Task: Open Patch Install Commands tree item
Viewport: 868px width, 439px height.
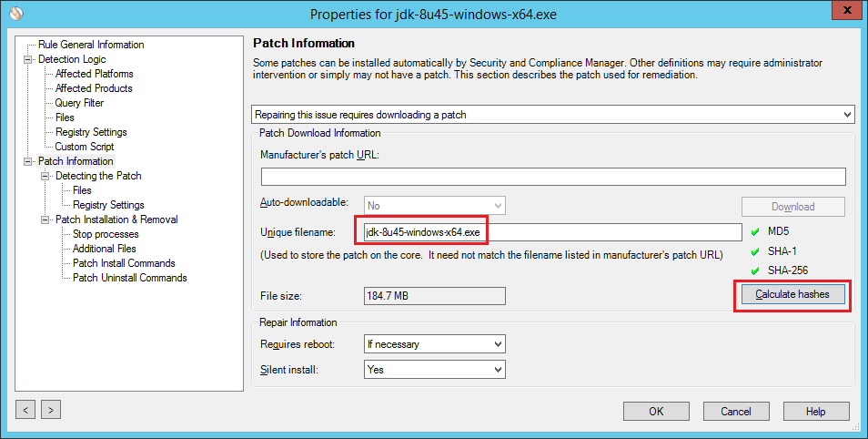Action: (x=124, y=263)
